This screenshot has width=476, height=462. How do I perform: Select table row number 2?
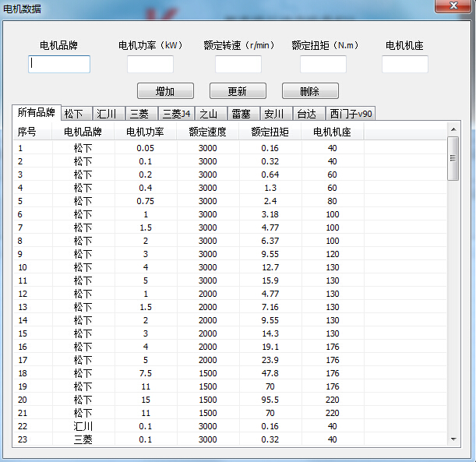point(230,161)
